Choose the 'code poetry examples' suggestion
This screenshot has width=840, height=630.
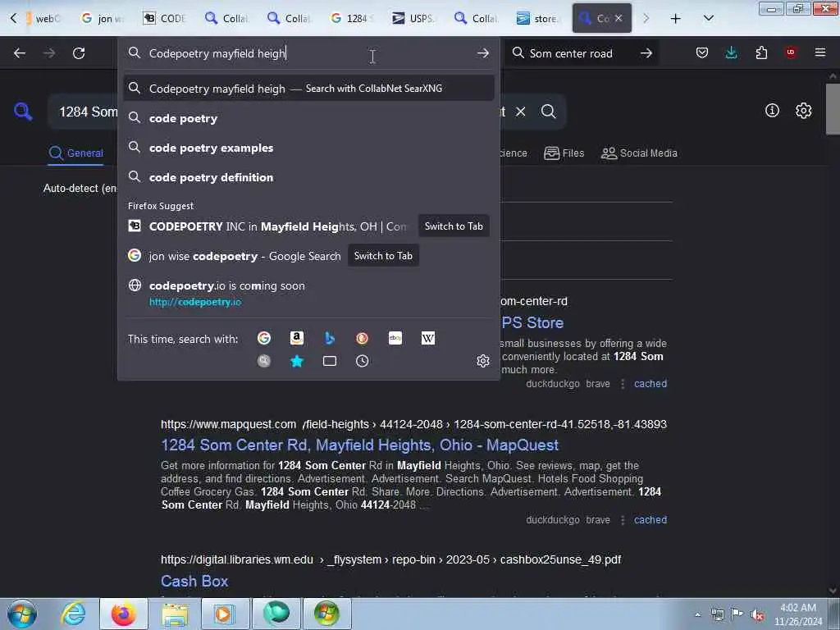click(x=308, y=148)
